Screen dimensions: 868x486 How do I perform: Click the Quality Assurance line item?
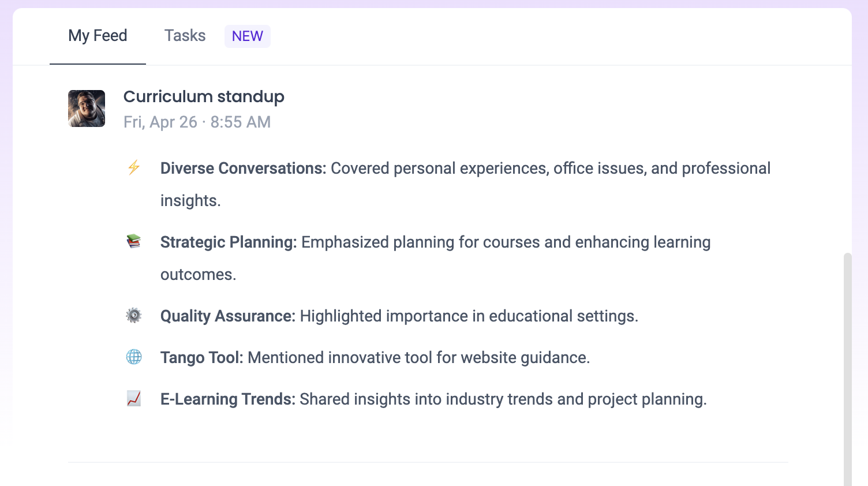click(x=399, y=316)
